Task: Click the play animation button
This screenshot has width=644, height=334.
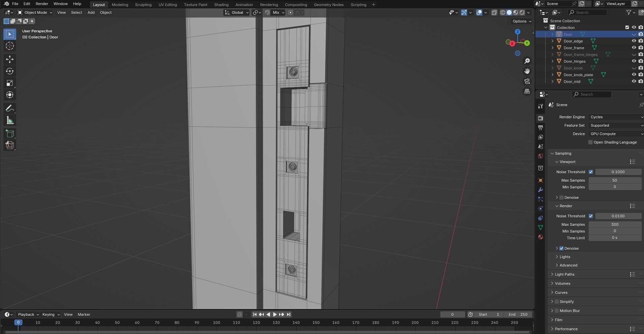Action: click(275, 314)
